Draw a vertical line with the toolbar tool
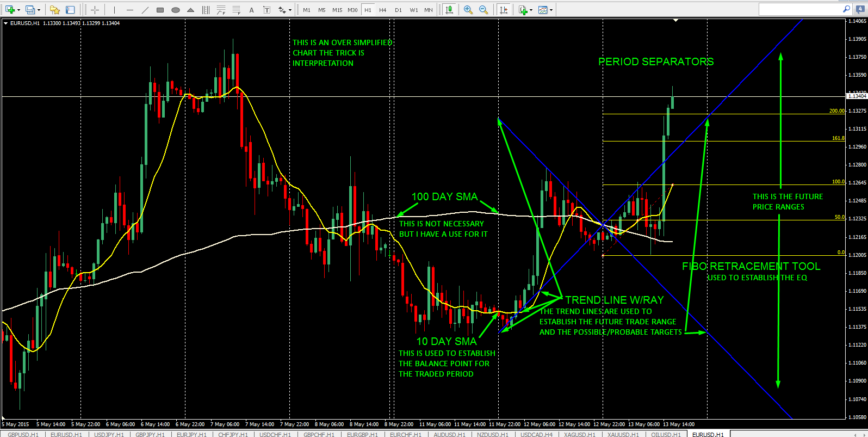Viewport: 868px width, 437px height. [114, 10]
